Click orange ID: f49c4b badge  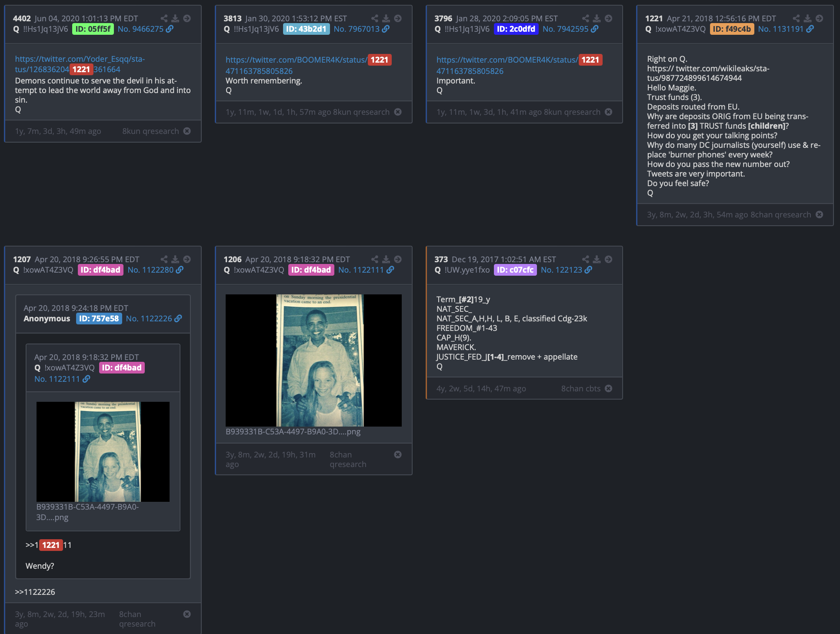[732, 29]
